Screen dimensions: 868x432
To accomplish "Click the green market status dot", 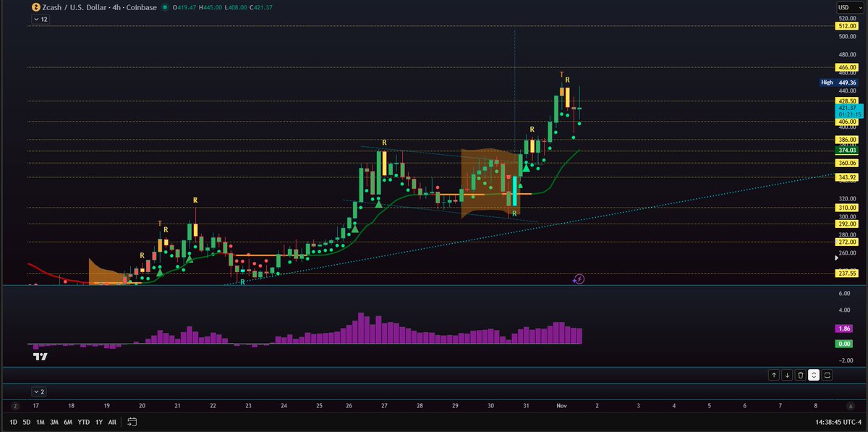I will [x=166, y=7].
